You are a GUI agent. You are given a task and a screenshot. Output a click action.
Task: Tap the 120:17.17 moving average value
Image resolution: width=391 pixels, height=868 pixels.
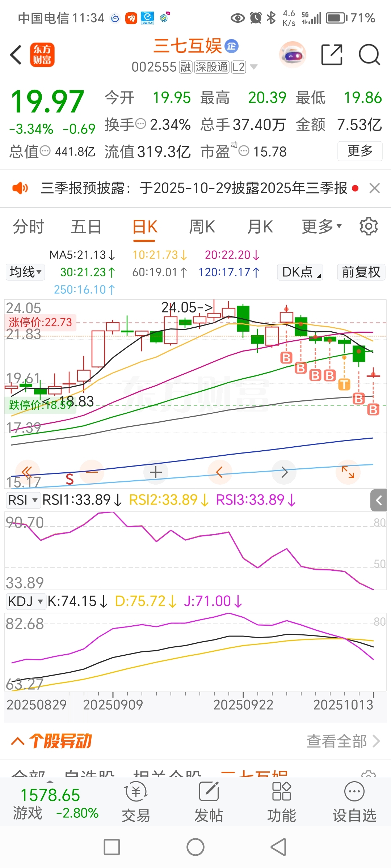pos(229,272)
